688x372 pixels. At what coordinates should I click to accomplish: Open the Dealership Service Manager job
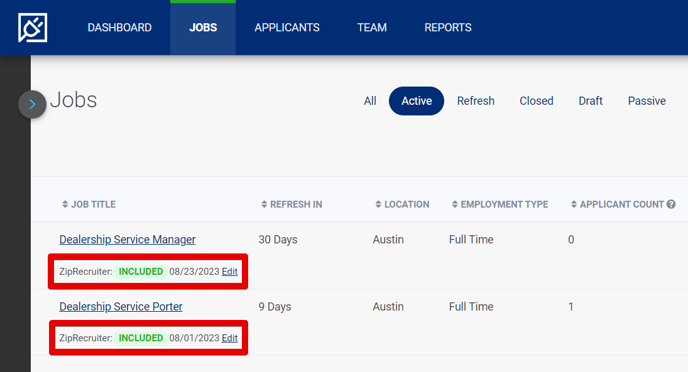click(127, 240)
